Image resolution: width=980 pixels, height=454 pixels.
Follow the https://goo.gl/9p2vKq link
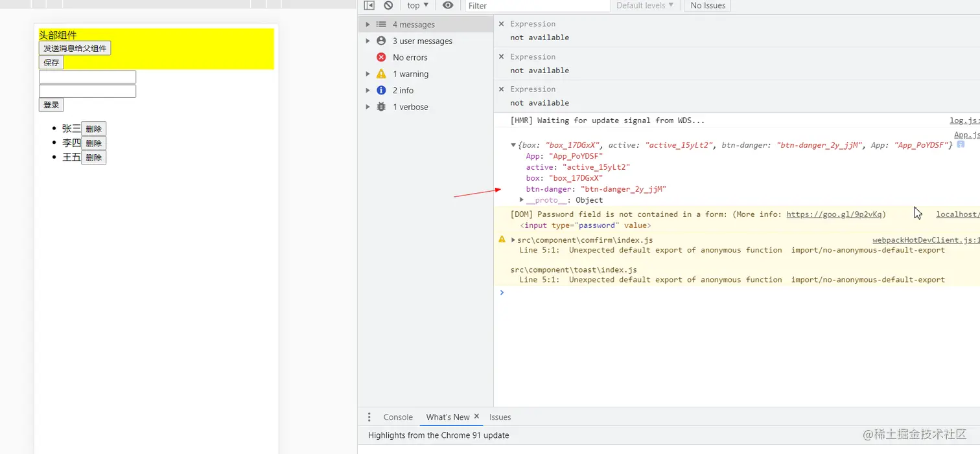[834, 214]
